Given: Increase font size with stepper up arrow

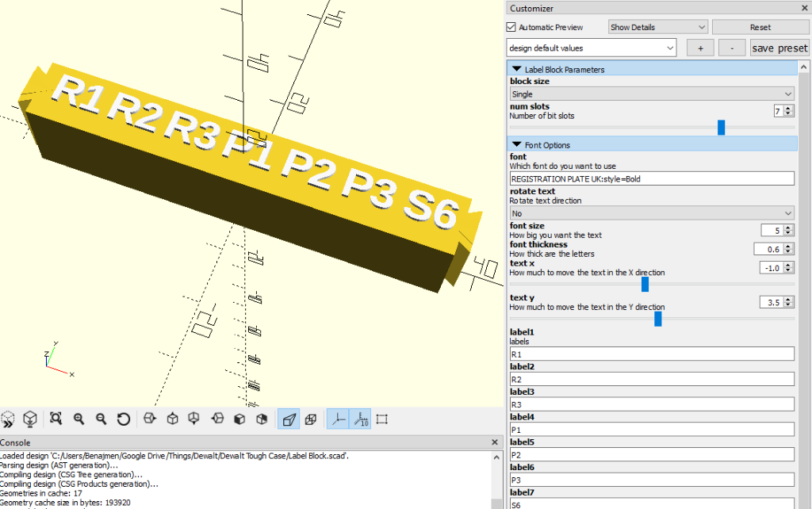Looking at the screenshot, I should click(x=788, y=228).
